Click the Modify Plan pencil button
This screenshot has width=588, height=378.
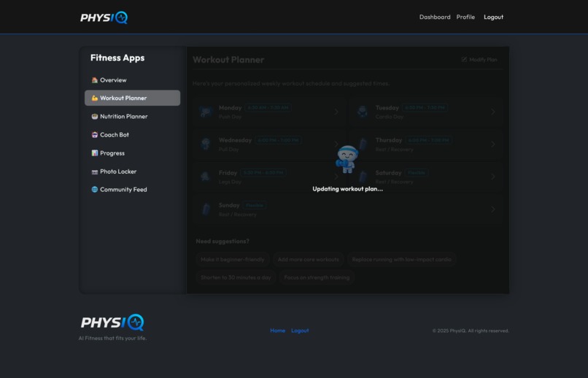[x=479, y=60]
